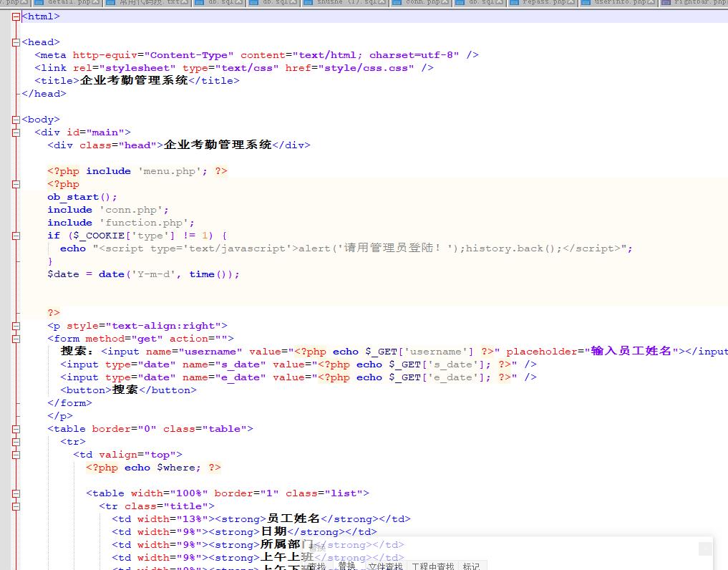Collapse the tr class="title" fold marker
728x570 pixels.
click(16, 506)
